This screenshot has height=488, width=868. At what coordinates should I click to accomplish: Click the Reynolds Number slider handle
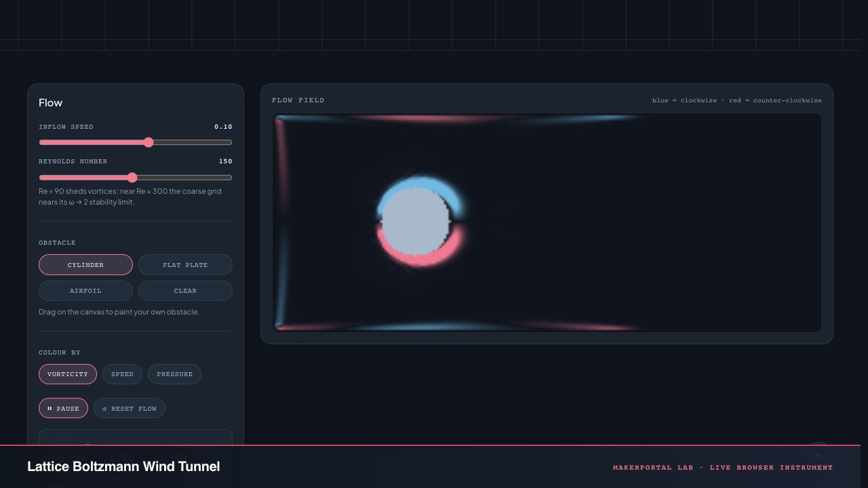132,178
